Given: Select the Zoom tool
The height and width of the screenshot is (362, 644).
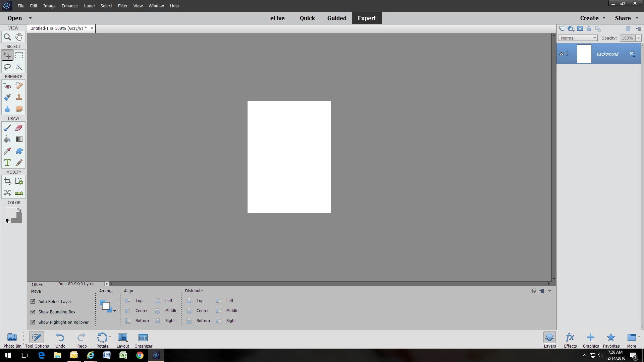Looking at the screenshot, I should 7,37.
